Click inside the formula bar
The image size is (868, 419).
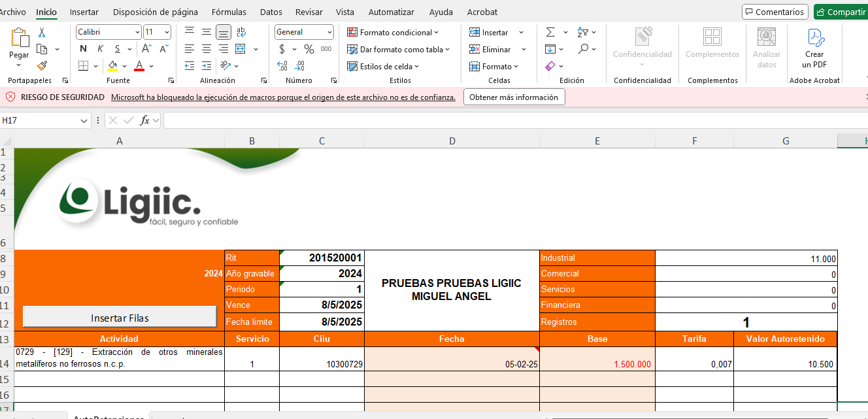click(515, 120)
